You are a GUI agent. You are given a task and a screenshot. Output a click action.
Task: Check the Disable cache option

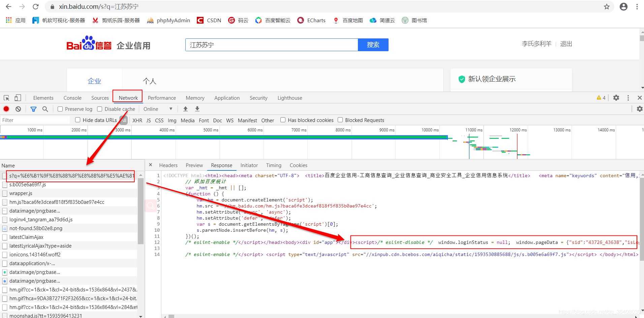point(100,109)
